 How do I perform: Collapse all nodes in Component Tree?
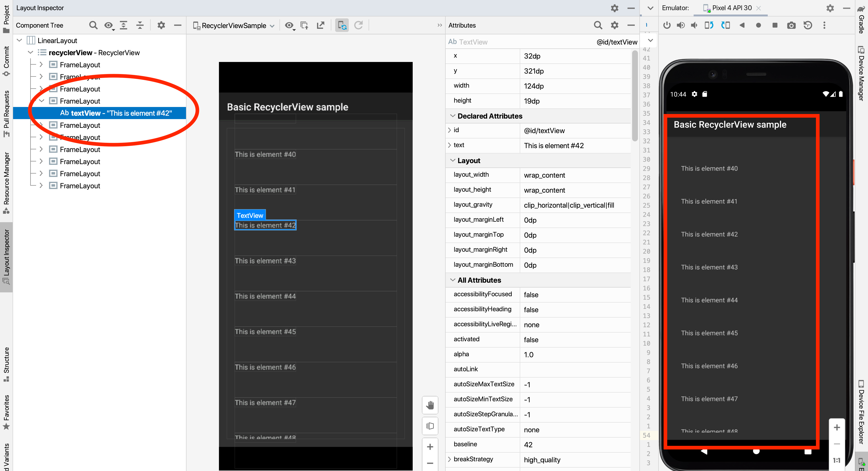click(140, 25)
